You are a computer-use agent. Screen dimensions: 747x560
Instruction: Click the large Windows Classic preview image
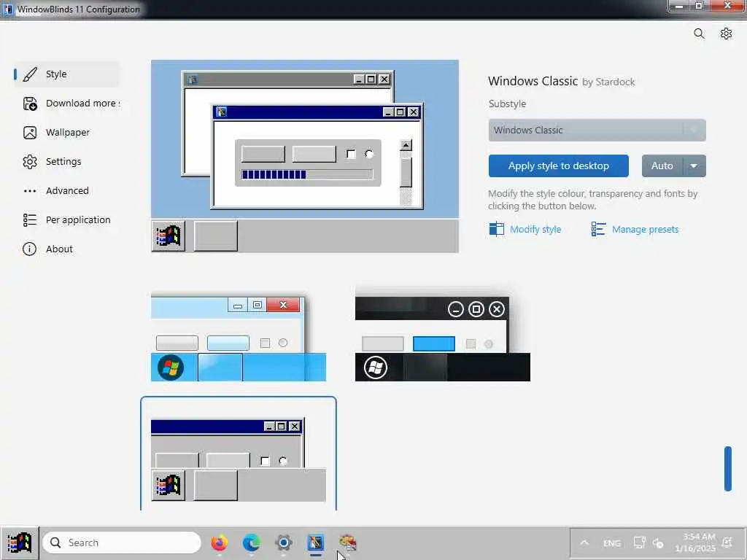click(x=305, y=156)
